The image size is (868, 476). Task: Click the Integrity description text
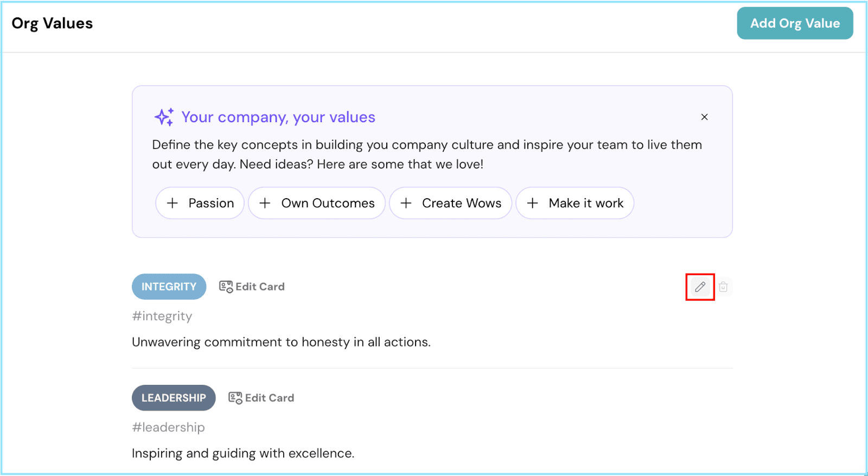(281, 342)
